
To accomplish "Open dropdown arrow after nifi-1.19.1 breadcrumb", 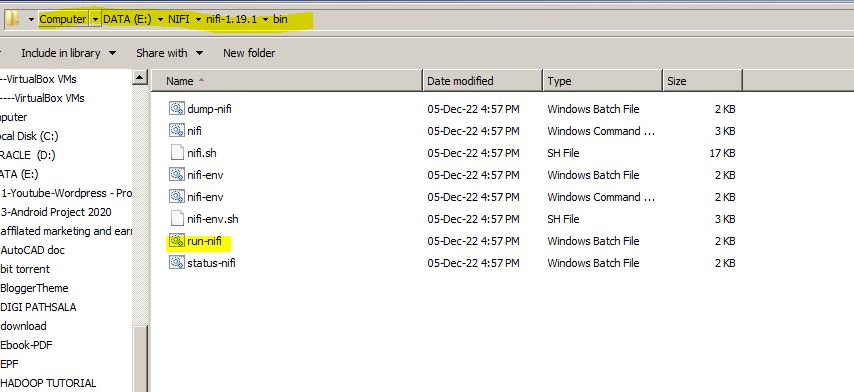I will [x=265, y=19].
